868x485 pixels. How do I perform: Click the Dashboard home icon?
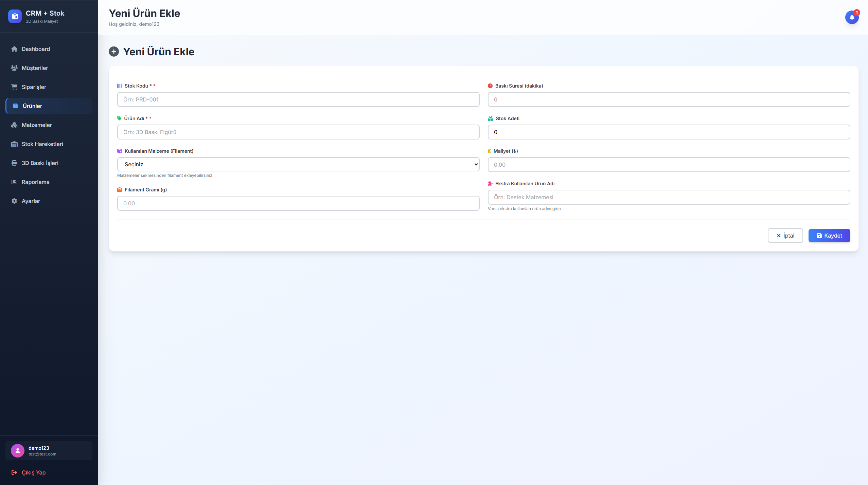click(14, 49)
